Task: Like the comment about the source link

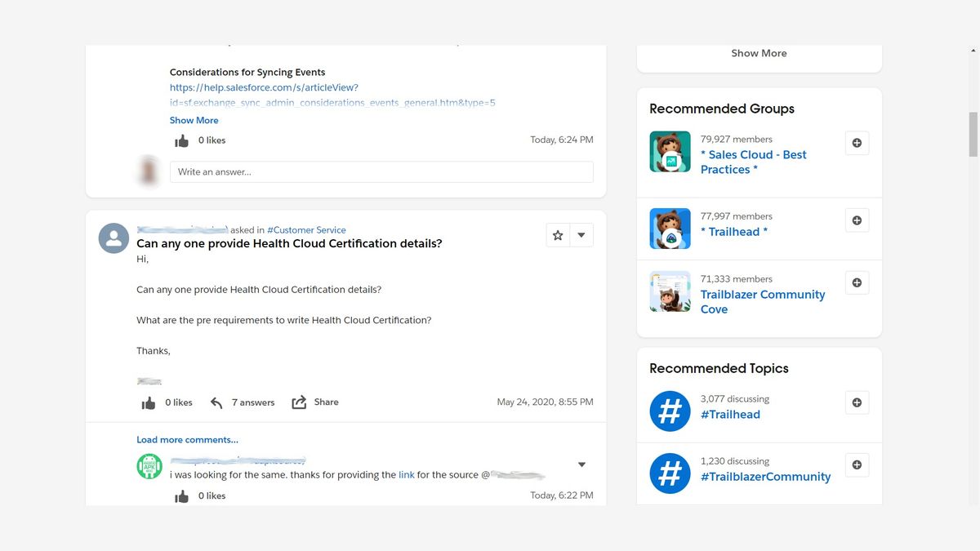Action: coord(180,495)
